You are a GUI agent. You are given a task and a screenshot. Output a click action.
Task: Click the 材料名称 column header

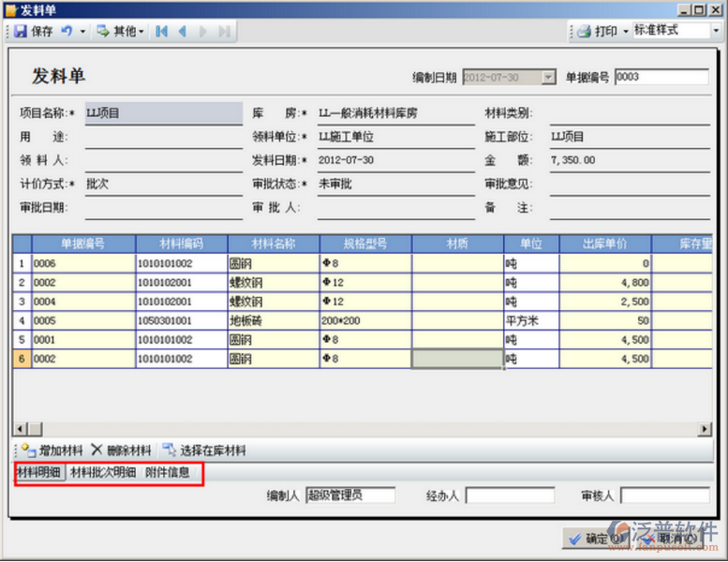point(274,244)
